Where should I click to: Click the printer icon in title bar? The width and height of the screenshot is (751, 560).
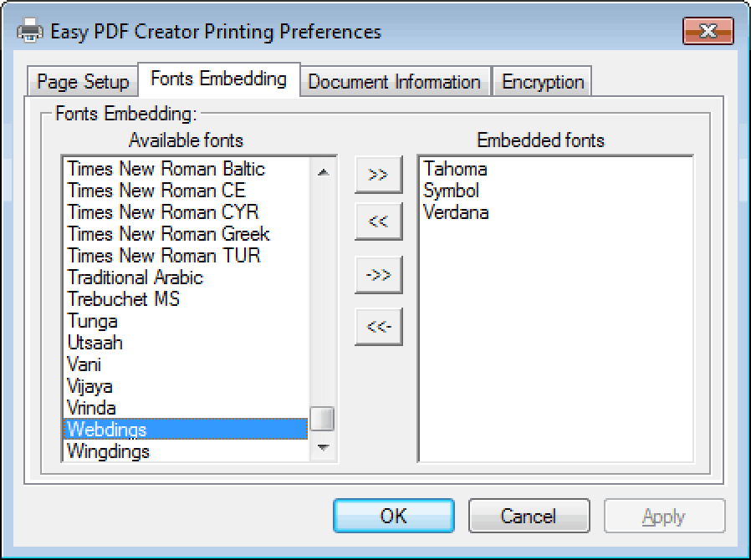coord(30,32)
